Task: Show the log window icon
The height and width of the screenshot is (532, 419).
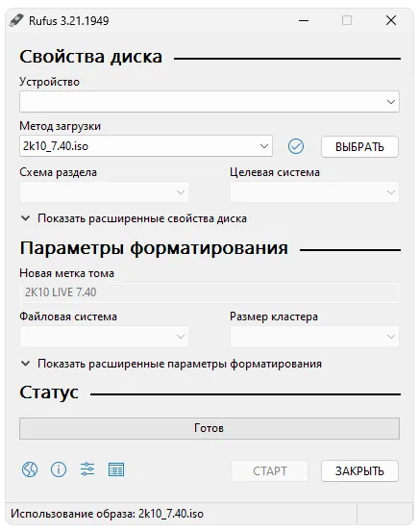Action: tap(116, 469)
